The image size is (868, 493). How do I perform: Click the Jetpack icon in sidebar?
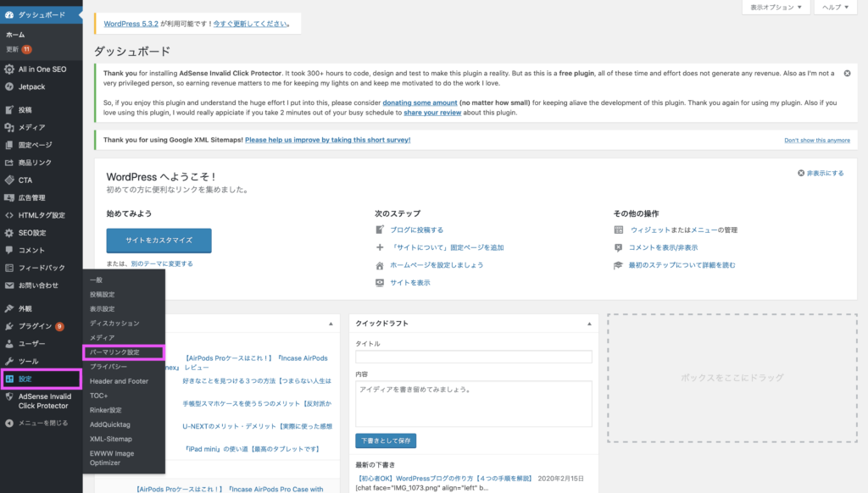[8, 87]
